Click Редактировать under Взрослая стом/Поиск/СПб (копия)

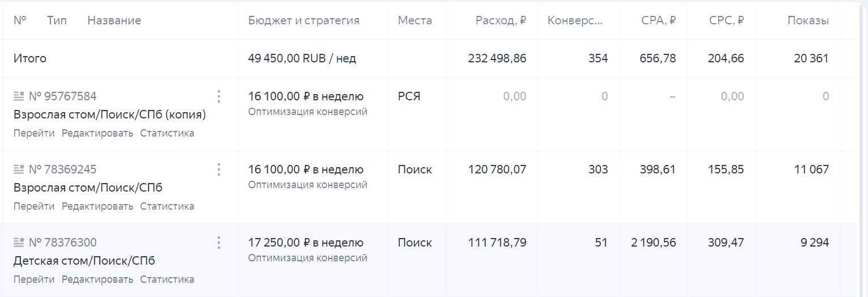pos(98,133)
